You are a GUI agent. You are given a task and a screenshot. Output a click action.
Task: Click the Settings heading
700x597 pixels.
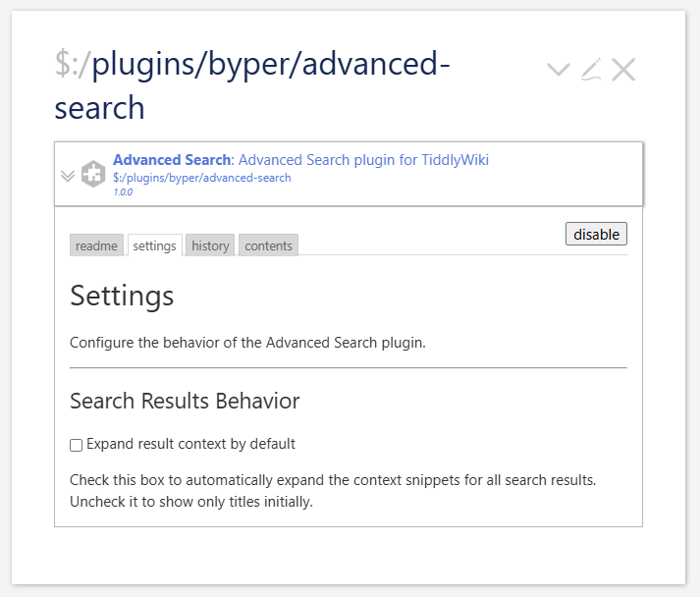(x=122, y=296)
